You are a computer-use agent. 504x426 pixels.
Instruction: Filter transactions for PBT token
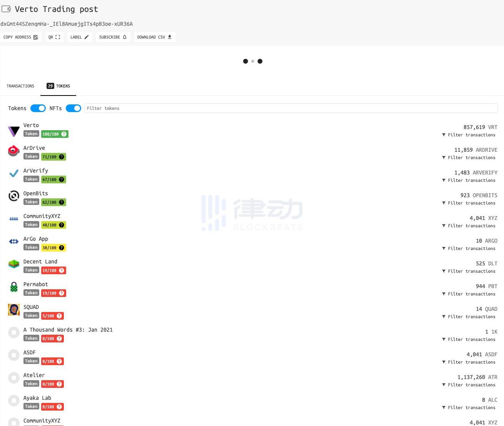[469, 294]
